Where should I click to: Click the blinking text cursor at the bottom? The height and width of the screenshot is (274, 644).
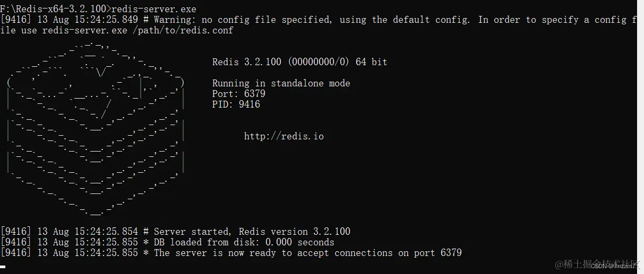pos(3,267)
